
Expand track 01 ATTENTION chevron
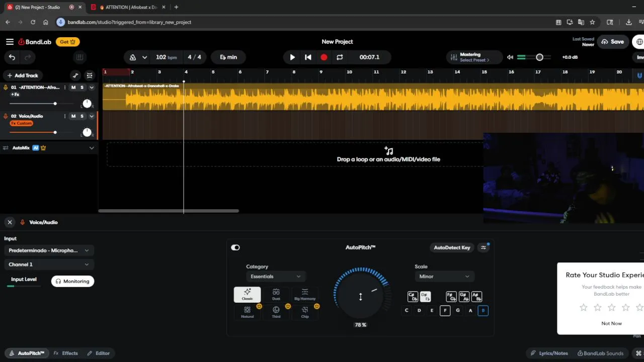[92, 87]
